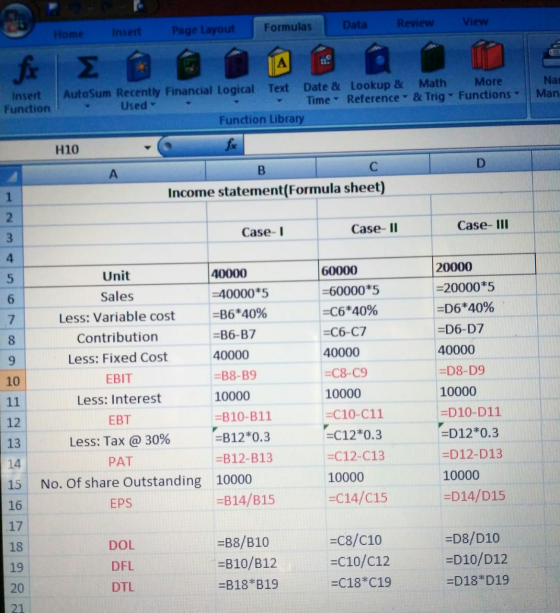Select cell with =C6-C7
The height and width of the screenshot is (613, 560).
pos(378,332)
